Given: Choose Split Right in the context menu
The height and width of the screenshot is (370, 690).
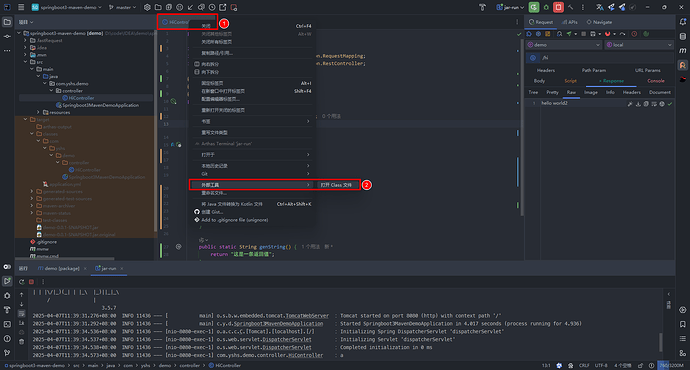Looking at the screenshot, I should coord(252,64).
